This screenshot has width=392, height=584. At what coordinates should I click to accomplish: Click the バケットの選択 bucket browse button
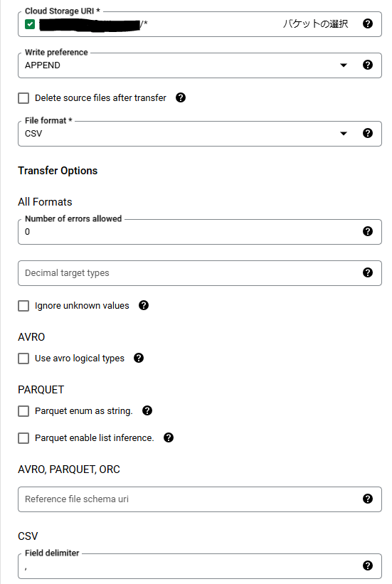tap(315, 24)
